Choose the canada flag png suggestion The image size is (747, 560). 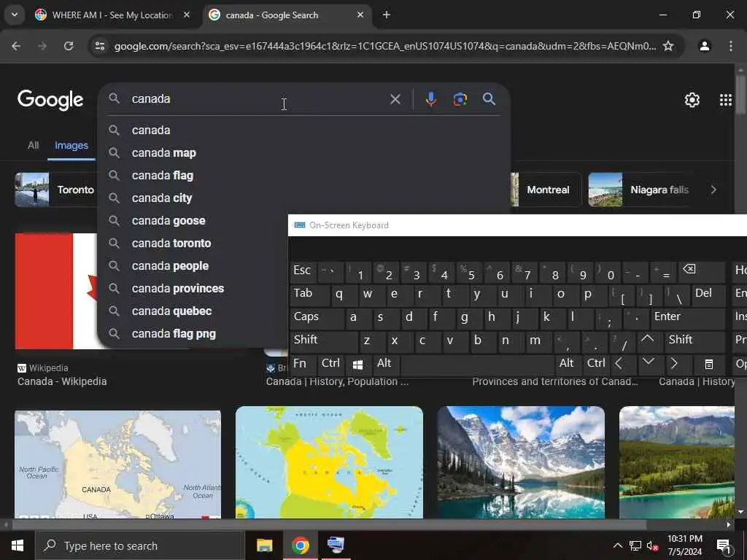click(194, 334)
